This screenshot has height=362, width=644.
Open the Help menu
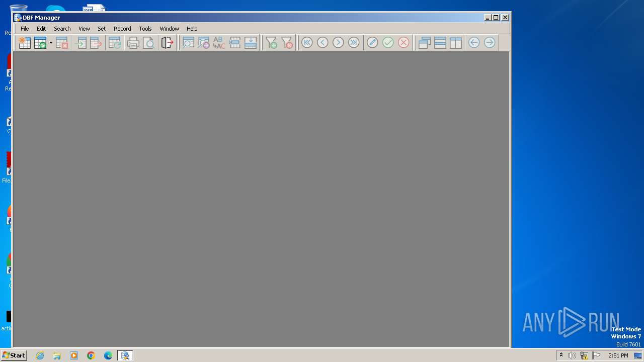point(192,29)
